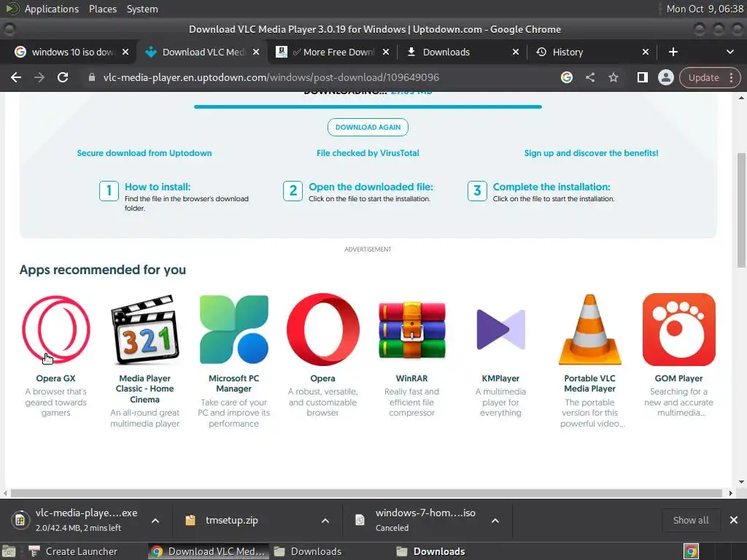Click the horizontal page scrollbar
The height and width of the screenshot is (560, 747).
366,493
